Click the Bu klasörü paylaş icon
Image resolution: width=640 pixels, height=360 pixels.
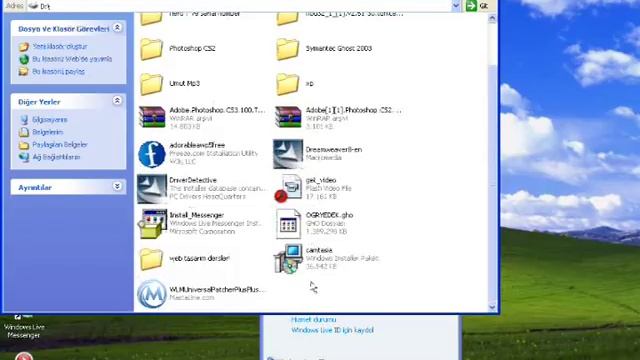point(24,71)
